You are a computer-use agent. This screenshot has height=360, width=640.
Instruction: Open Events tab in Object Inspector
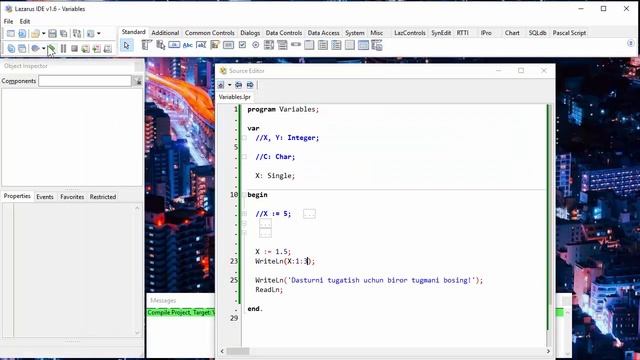(44, 197)
